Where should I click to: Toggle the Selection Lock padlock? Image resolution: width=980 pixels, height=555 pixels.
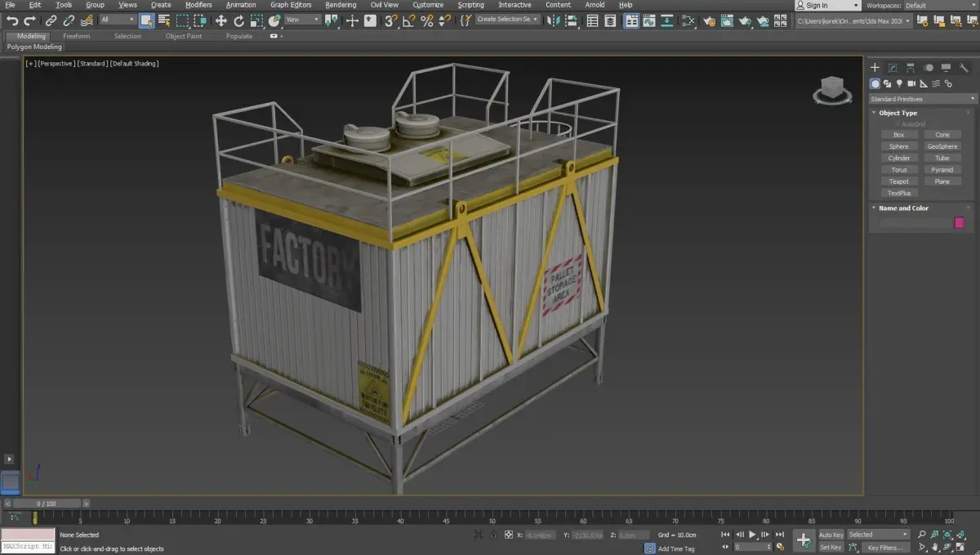(492, 535)
